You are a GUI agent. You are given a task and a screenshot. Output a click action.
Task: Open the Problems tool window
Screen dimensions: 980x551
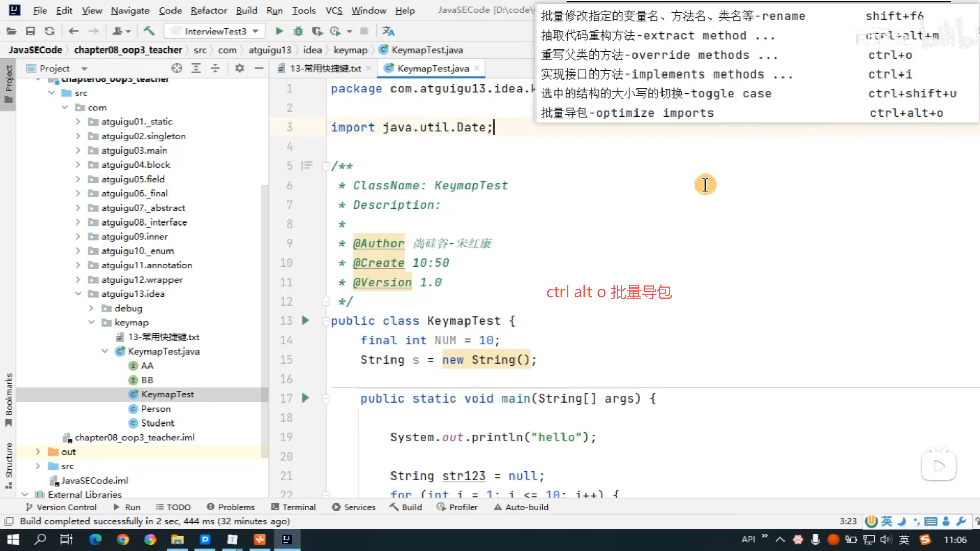tap(231, 507)
